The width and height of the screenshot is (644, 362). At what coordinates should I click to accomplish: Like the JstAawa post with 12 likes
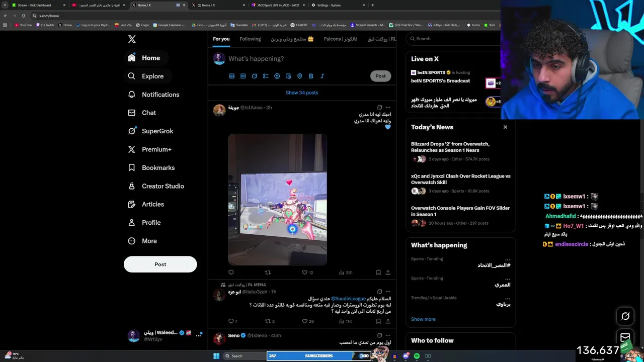pos(307,273)
